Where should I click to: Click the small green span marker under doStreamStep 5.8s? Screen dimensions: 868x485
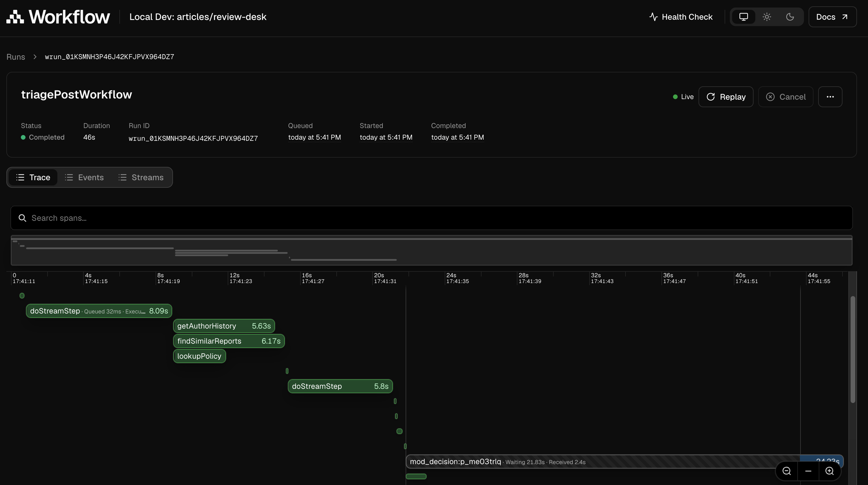click(x=395, y=401)
